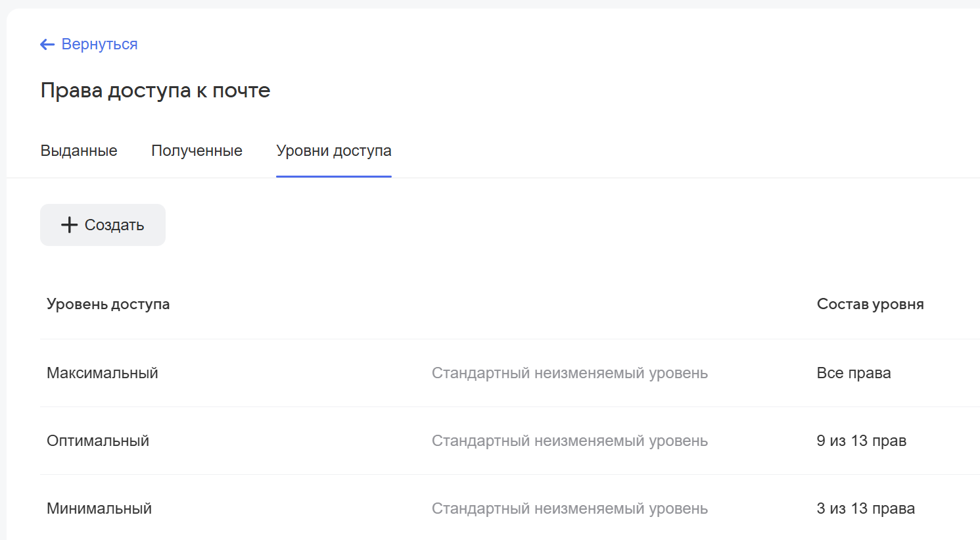The height and width of the screenshot is (540, 980).
Task: Click the 9 из 13 прав cell
Action: point(861,441)
